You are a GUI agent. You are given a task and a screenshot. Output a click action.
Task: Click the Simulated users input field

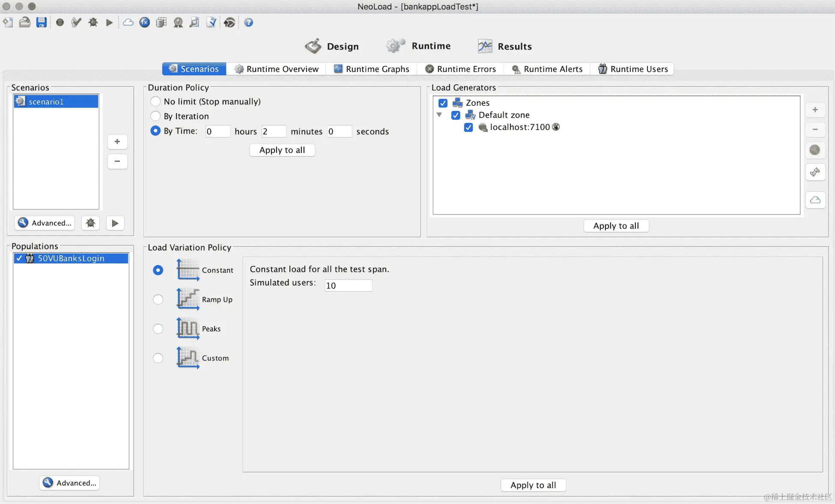pyautogui.click(x=348, y=286)
